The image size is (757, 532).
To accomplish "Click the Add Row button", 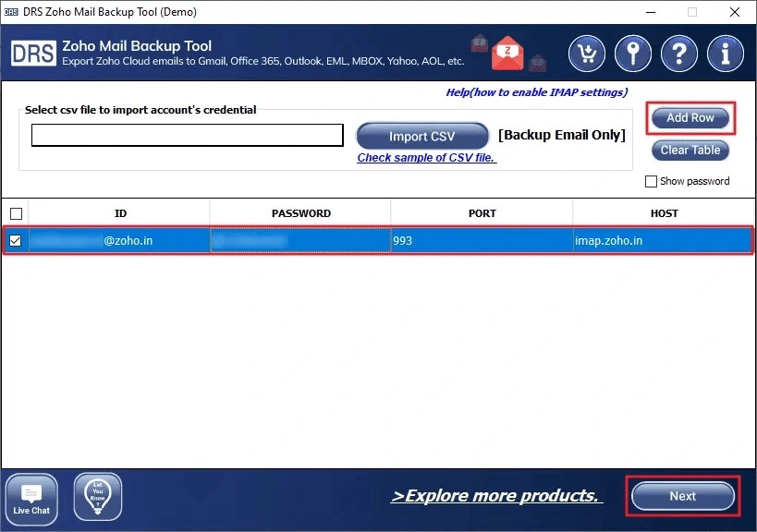I will pos(690,117).
